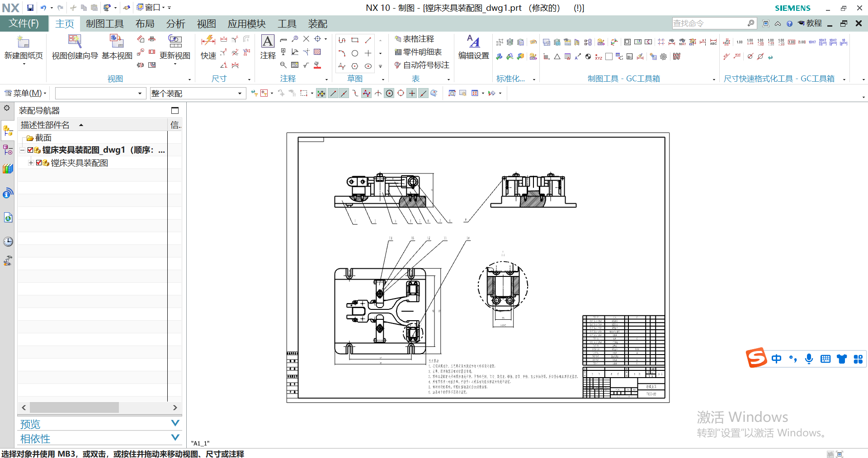
Task: Apply the blue 10H7 tolerance format
Action: pos(812,42)
